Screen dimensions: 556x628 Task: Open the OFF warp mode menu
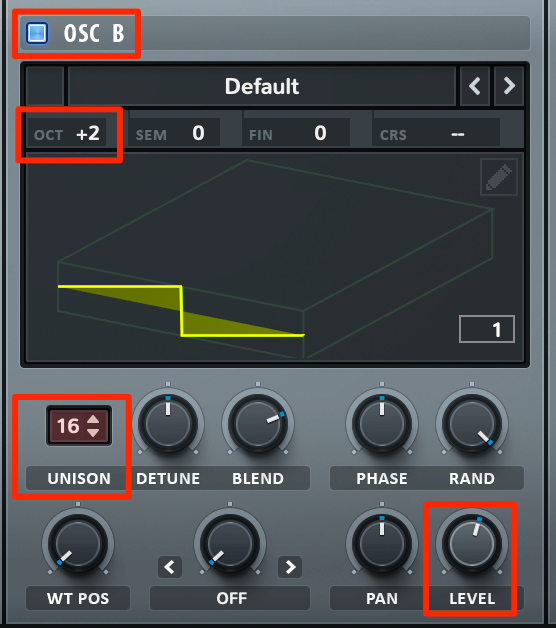click(x=230, y=598)
